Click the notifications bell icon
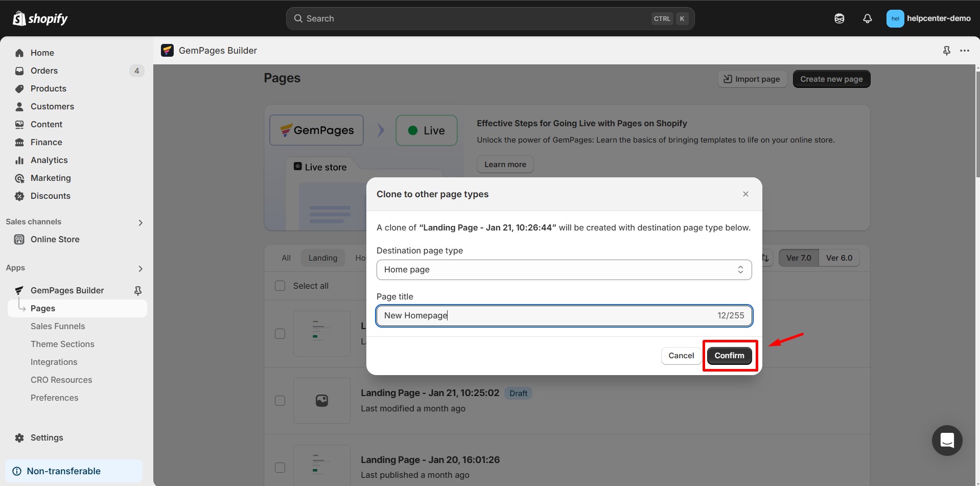This screenshot has width=980, height=486. (x=867, y=18)
